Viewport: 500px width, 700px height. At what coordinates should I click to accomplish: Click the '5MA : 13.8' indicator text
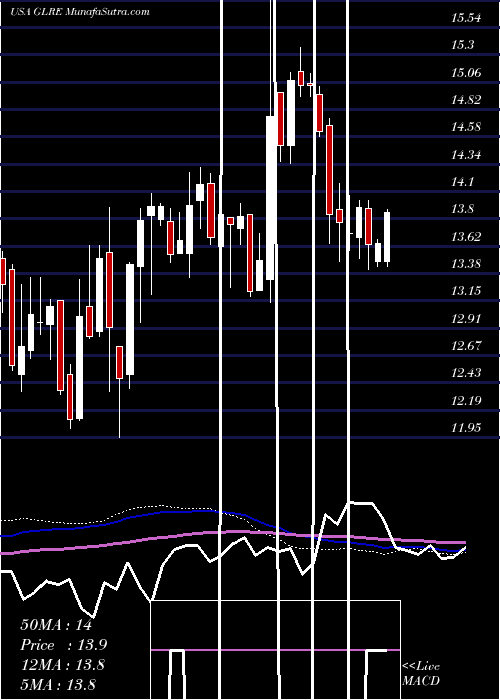pos(58,684)
